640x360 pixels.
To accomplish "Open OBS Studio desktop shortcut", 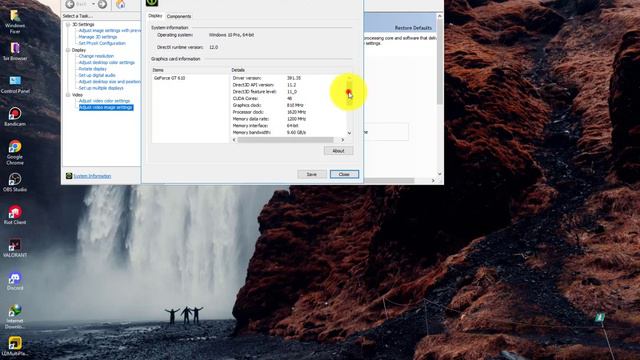I will click(15, 182).
